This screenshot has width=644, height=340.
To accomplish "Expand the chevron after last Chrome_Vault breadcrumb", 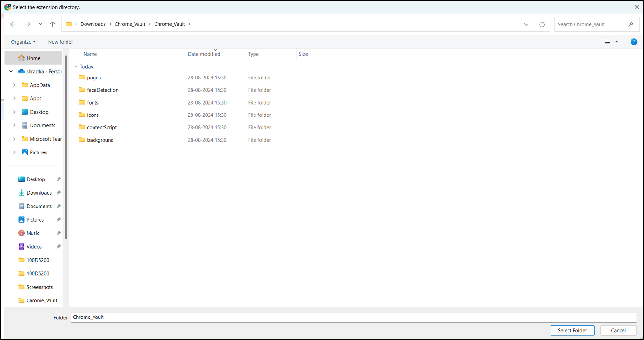I will point(190,24).
